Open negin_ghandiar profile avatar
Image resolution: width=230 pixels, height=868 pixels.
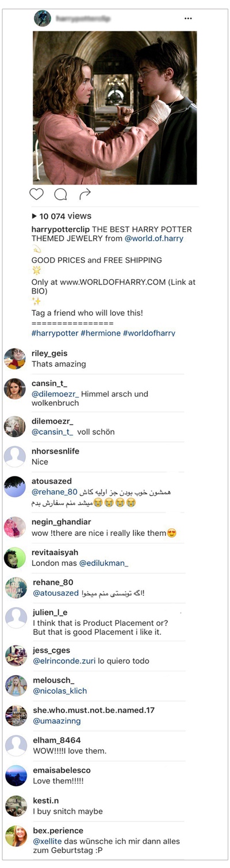(x=15, y=528)
